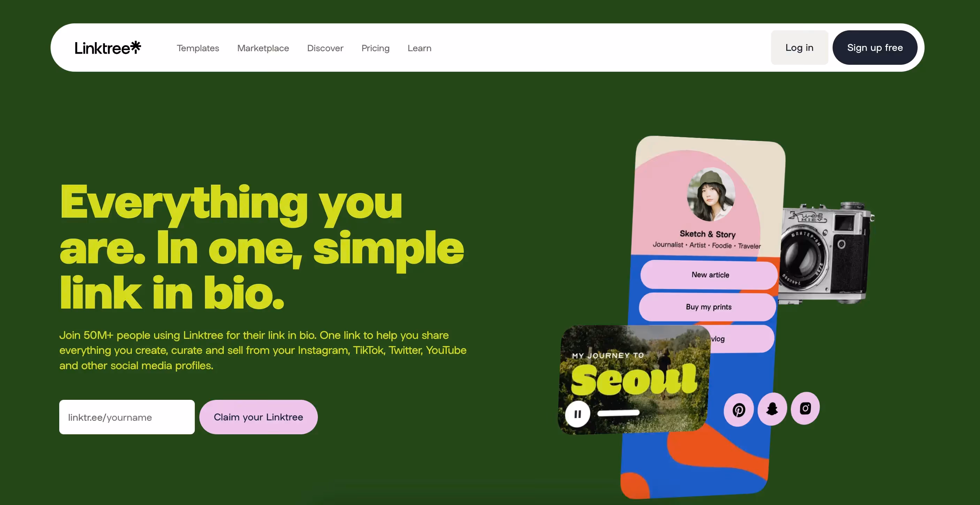Go to the Discover page
Screen dimensions: 980x505
(x=325, y=48)
